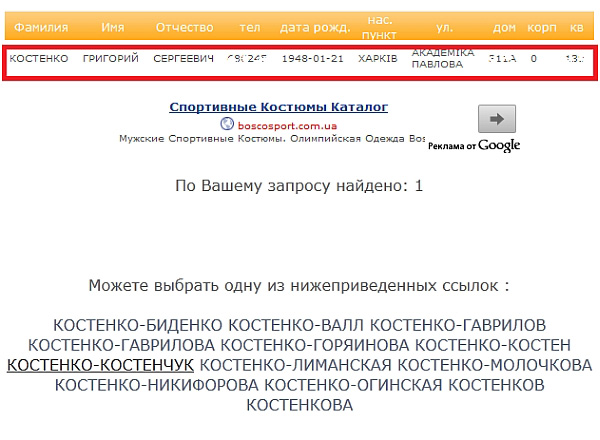Open the КОСТЕНКО-БИДЕНКО surname link
Screen dimensions: 600x440
click(x=138, y=325)
